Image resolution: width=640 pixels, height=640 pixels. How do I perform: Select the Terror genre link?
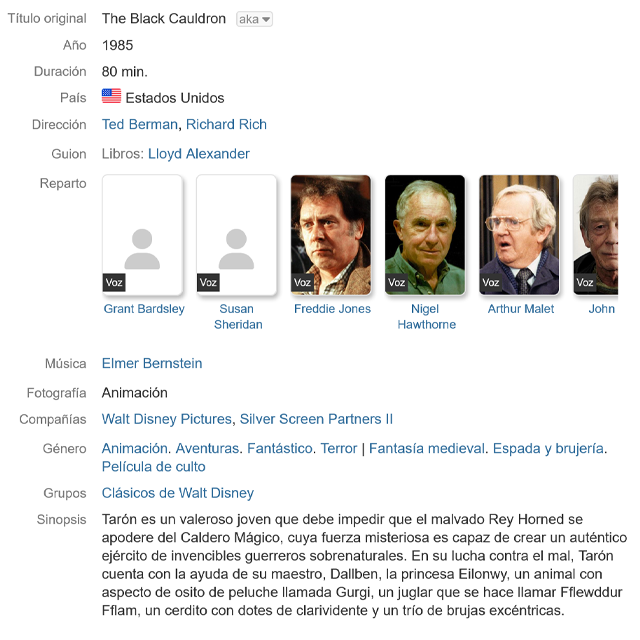pos(339,448)
